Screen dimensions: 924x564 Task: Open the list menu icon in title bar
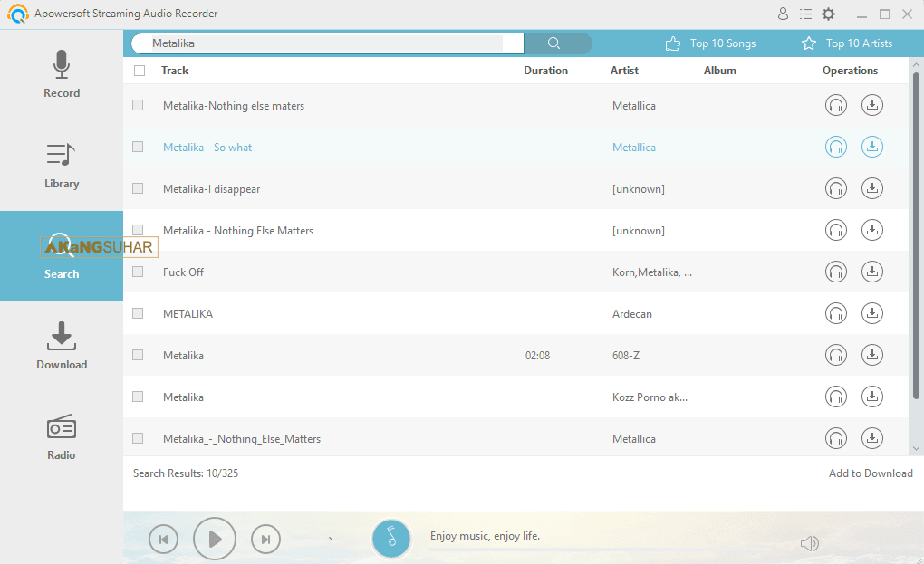point(805,14)
